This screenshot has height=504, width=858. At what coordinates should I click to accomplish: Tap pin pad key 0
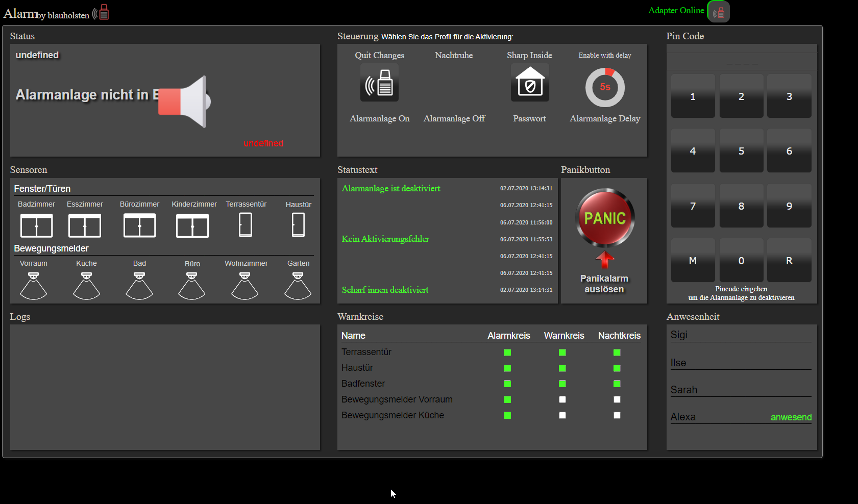[x=741, y=260]
